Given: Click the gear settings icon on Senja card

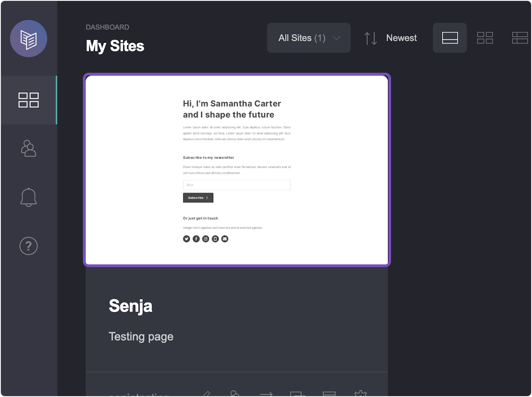Looking at the screenshot, I should [x=360, y=393].
